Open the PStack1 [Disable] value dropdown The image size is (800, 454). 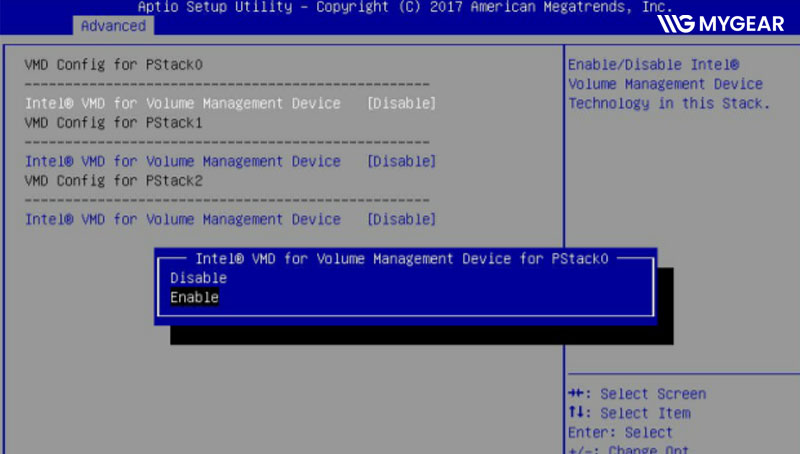pos(401,161)
